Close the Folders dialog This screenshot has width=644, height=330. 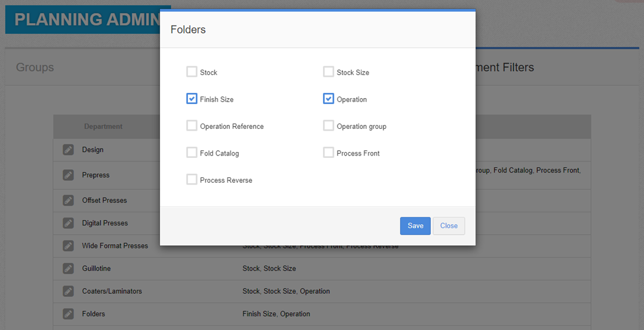448,226
